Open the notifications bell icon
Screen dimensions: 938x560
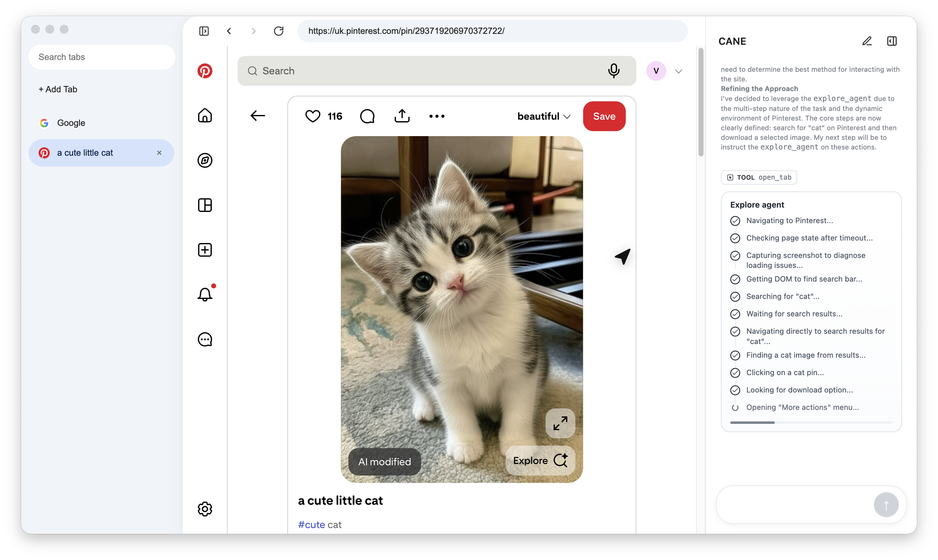coord(205,294)
